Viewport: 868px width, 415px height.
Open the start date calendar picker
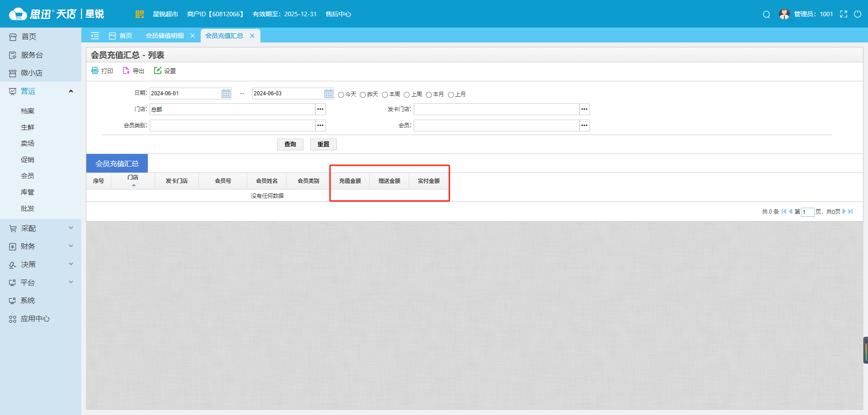226,93
